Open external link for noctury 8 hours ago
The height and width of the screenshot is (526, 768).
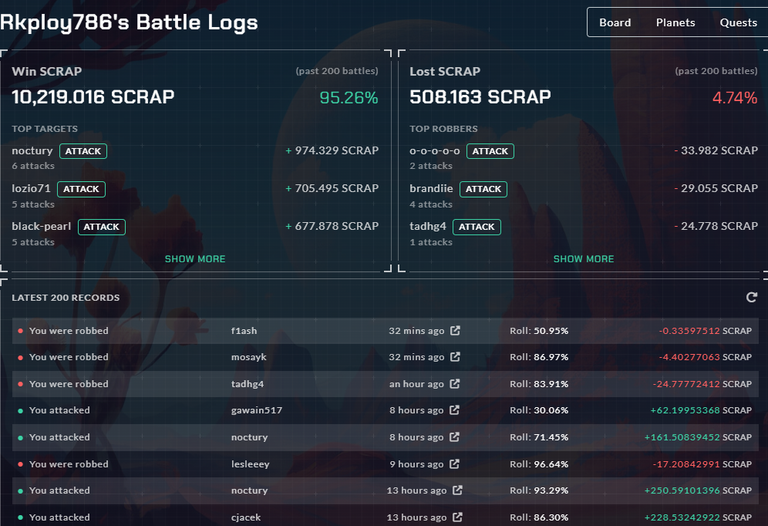454,437
